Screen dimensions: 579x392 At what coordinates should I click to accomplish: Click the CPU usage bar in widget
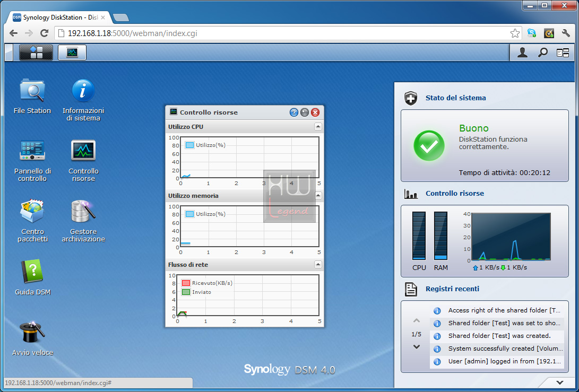(x=419, y=236)
